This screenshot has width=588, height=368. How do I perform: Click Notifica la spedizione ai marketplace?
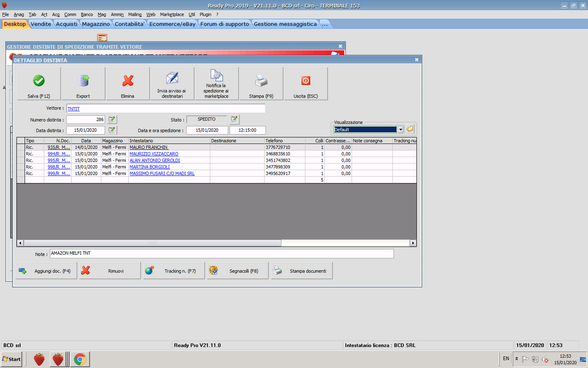pos(217,83)
